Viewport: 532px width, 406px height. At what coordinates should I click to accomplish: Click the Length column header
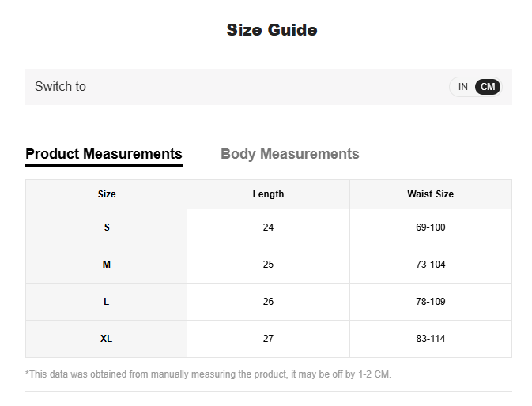268,194
